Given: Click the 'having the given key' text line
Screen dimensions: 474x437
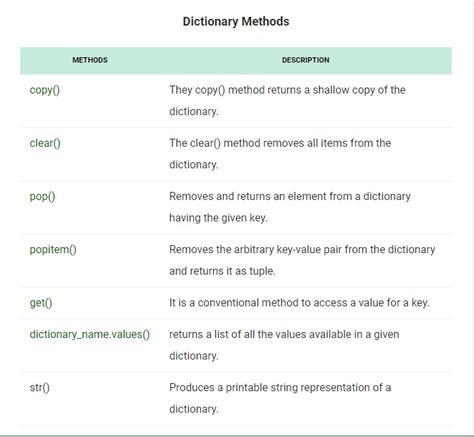Looking at the screenshot, I should tap(218, 218).
